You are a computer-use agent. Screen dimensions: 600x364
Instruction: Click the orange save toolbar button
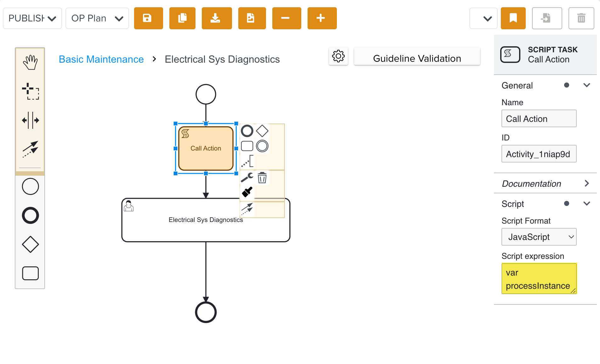click(148, 18)
